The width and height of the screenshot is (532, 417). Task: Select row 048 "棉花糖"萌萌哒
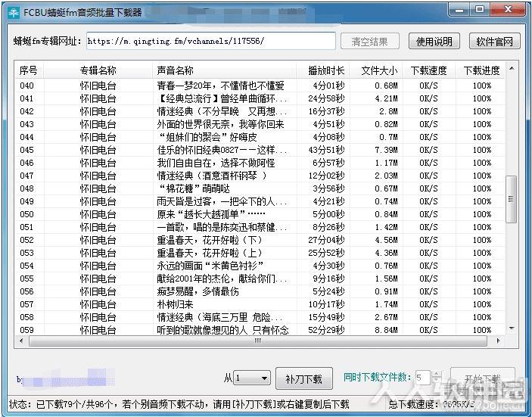pyautogui.click(x=260, y=188)
